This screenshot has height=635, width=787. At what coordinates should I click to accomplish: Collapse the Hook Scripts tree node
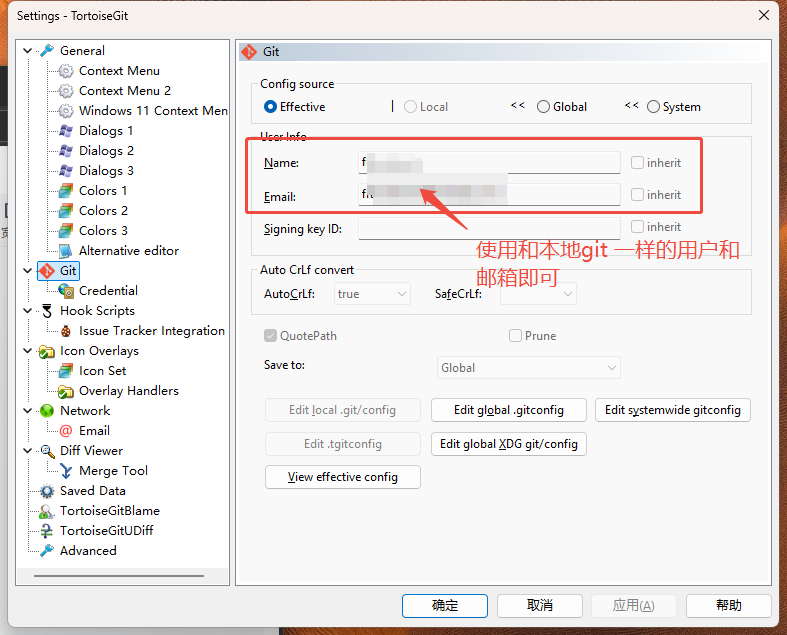(28, 311)
